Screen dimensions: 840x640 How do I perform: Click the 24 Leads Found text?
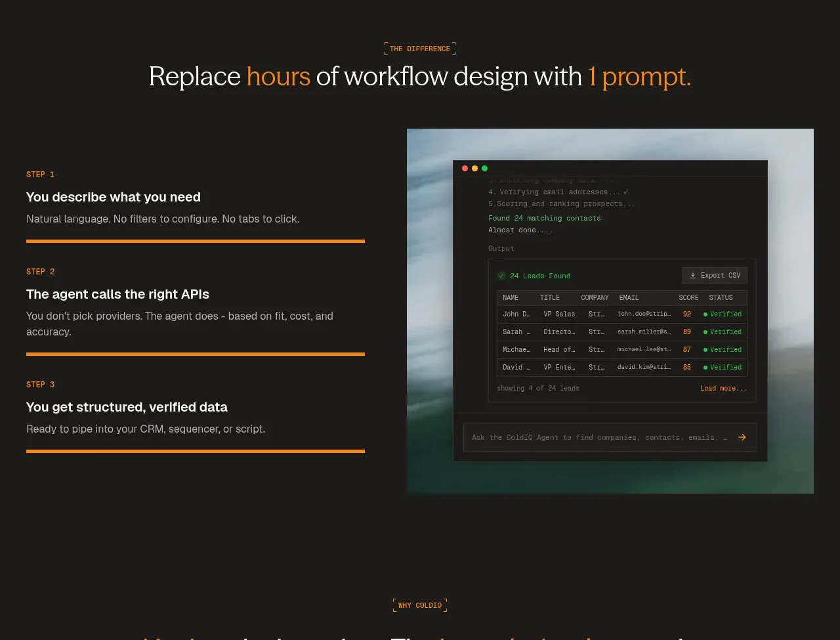[x=540, y=276]
